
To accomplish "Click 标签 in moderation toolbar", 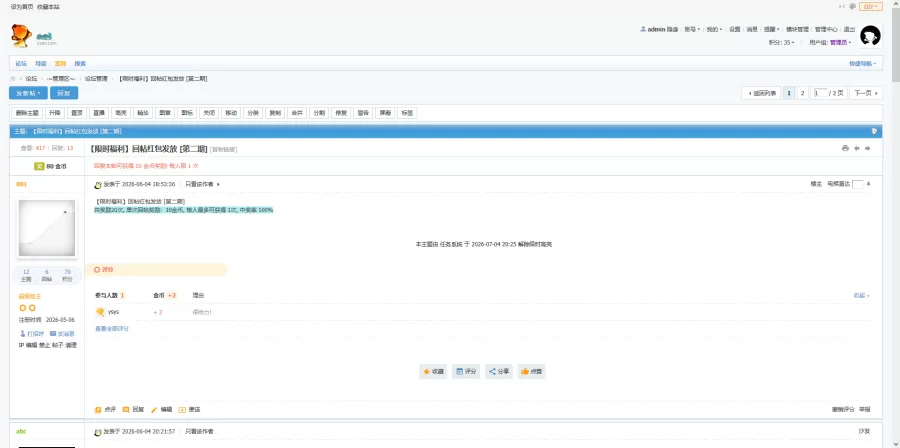I will pos(406,113).
